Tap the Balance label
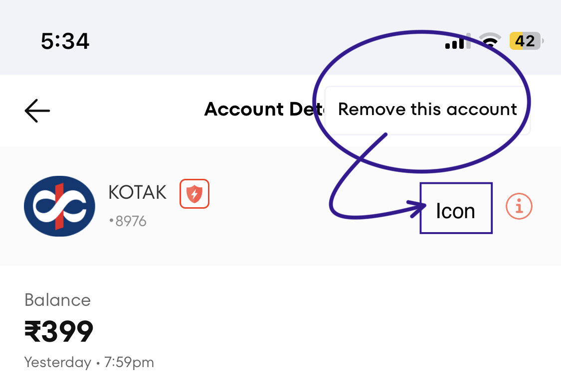 [57, 300]
